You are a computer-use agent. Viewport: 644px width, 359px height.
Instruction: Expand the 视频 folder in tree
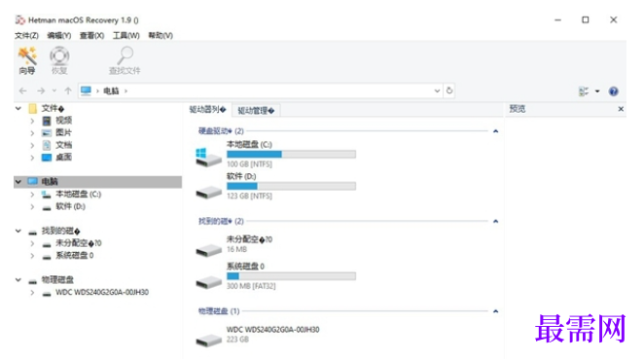point(32,121)
